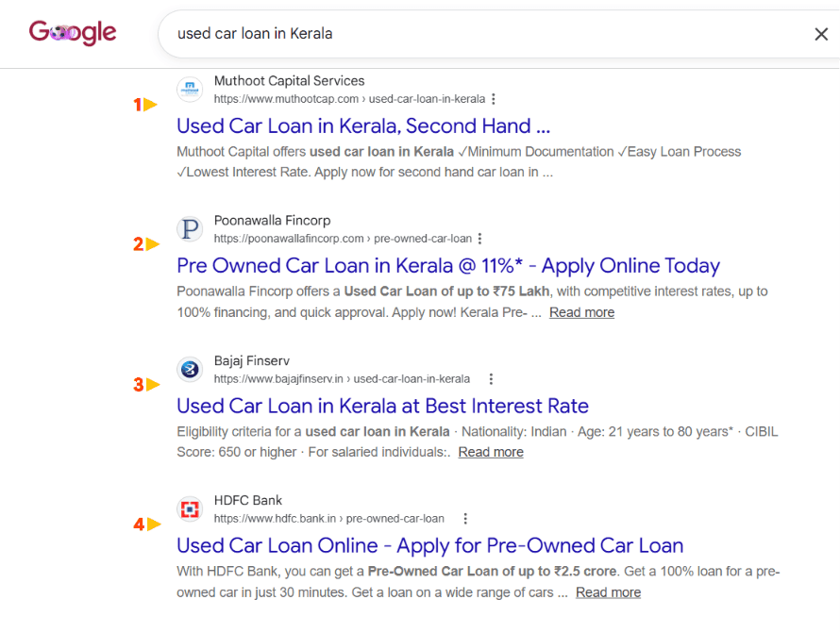Open 'Used Car Loan in Kerala, Second Hand' link
The image size is (840, 633).
[363, 125]
